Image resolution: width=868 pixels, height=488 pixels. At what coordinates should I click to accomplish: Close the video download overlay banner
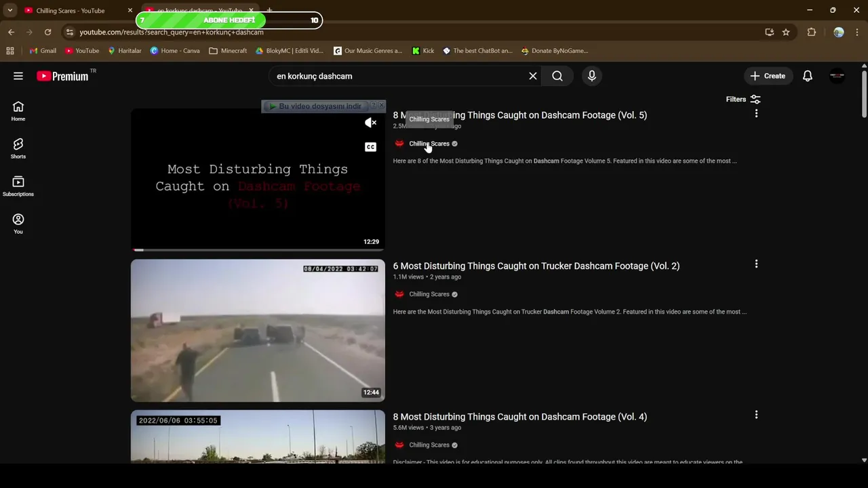point(381,106)
